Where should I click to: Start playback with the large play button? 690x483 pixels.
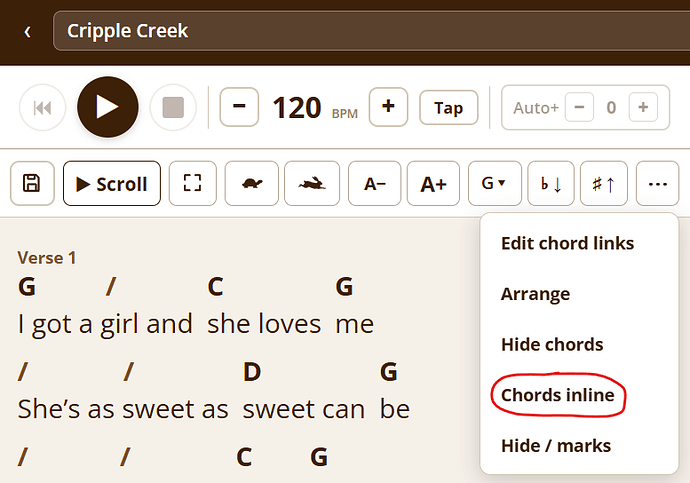tap(108, 107)
